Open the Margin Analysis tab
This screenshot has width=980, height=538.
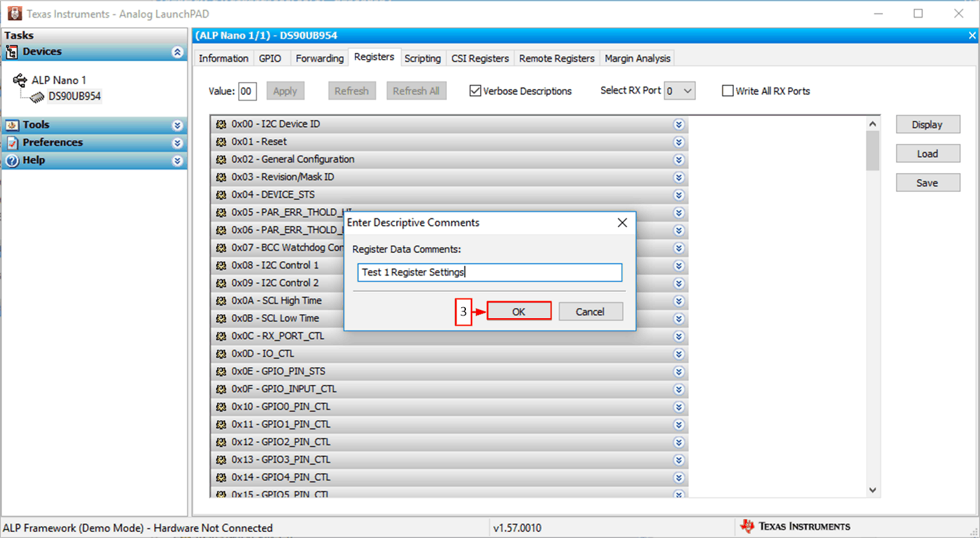(637, 58)
